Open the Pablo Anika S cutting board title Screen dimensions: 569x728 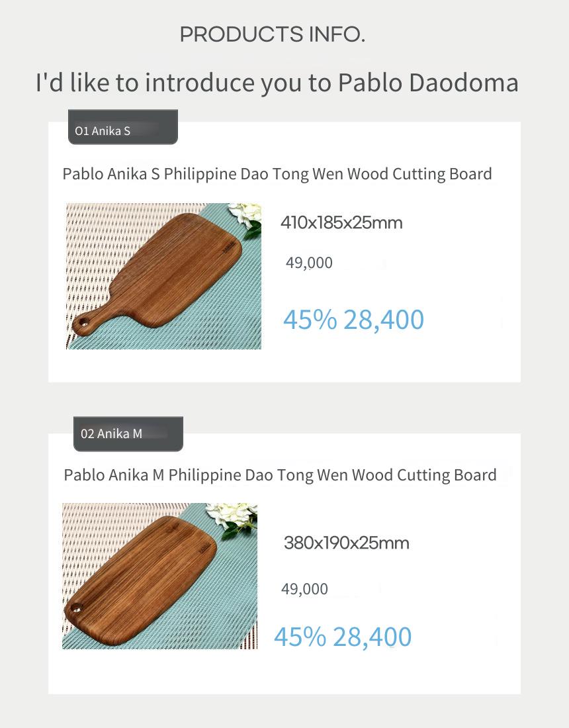(277, 173)
